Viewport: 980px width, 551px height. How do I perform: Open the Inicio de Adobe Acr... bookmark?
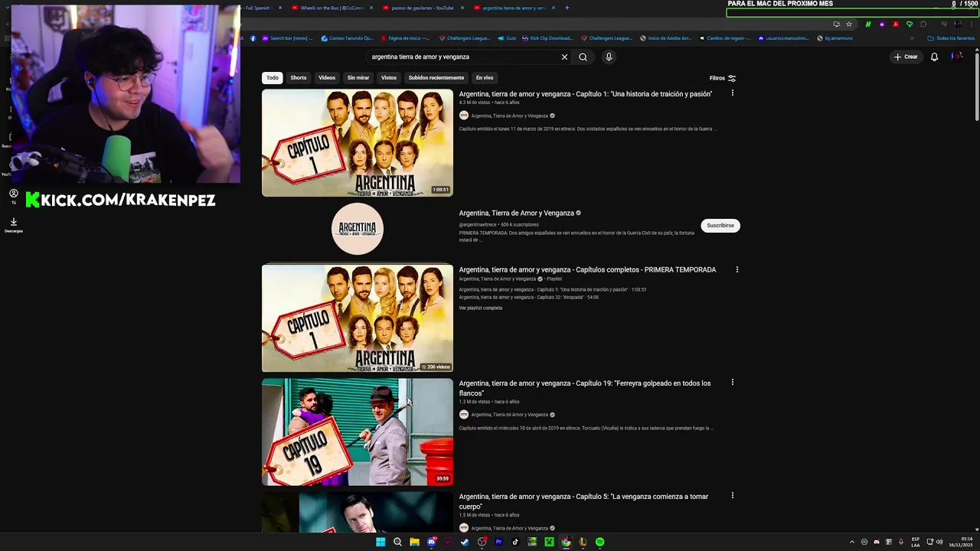(665, 38)
